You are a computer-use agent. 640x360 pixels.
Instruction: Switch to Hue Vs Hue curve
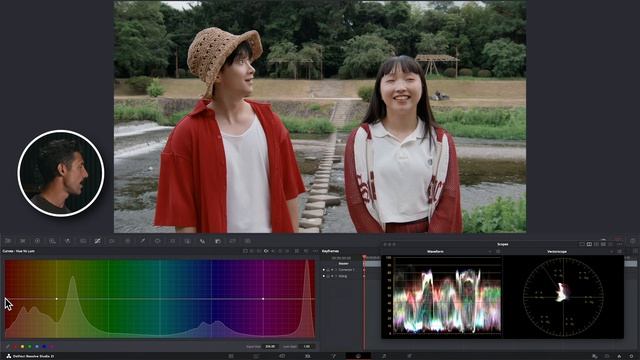click(x=252, y=251)
